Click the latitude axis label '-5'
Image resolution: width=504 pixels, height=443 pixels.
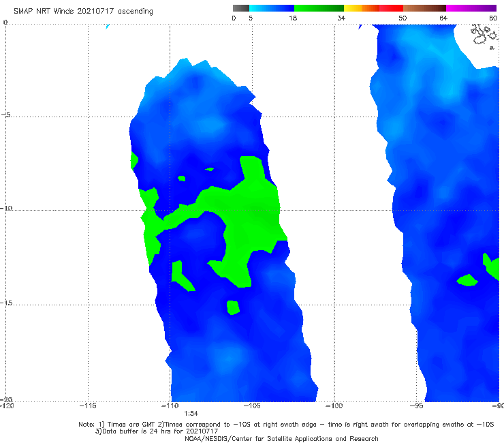(x=5, y=114)
